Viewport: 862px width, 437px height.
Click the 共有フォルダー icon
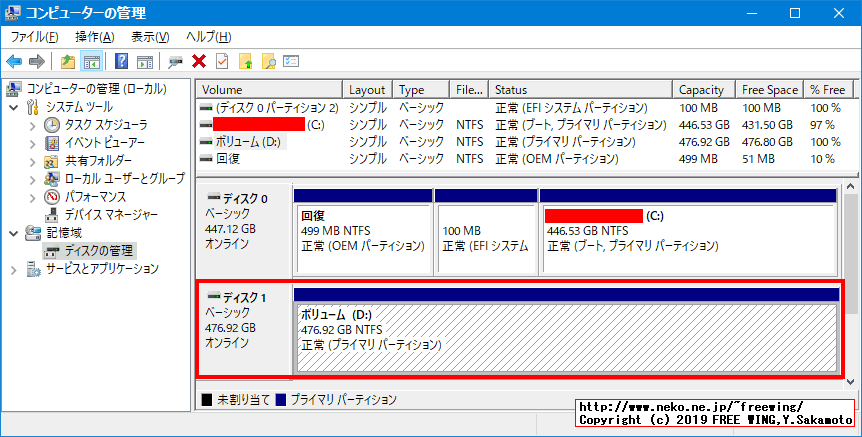pos(52,161)
